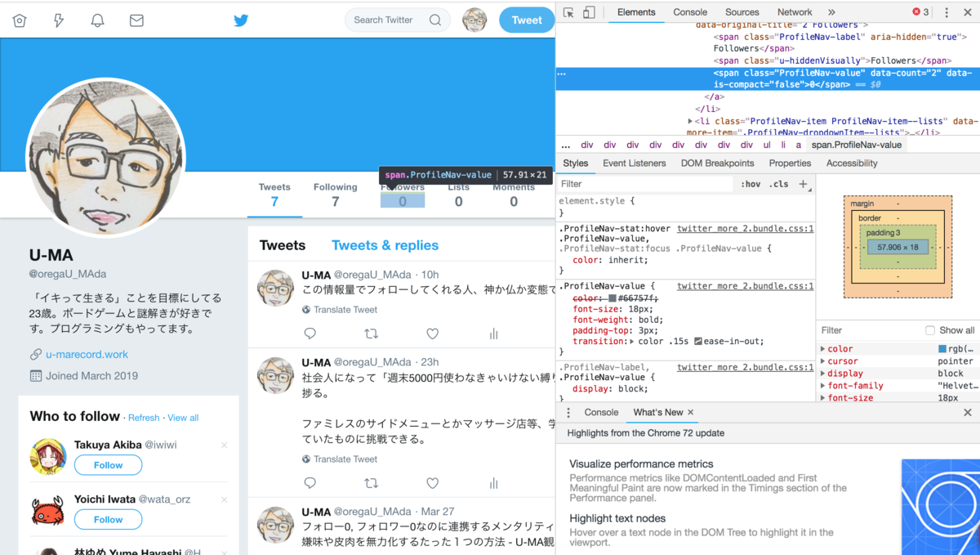Dismiss Takuya Akiba follow suggestion

pos(224,445)
